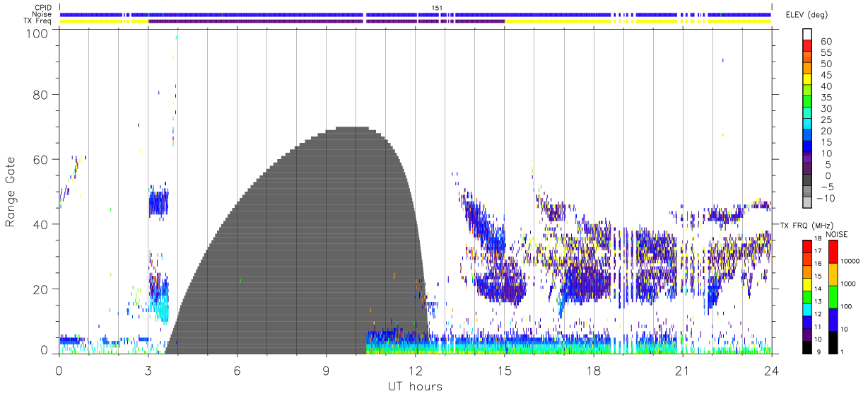Select the 'TX FRQ (MHz)' legend title

(x=806, y=225)
